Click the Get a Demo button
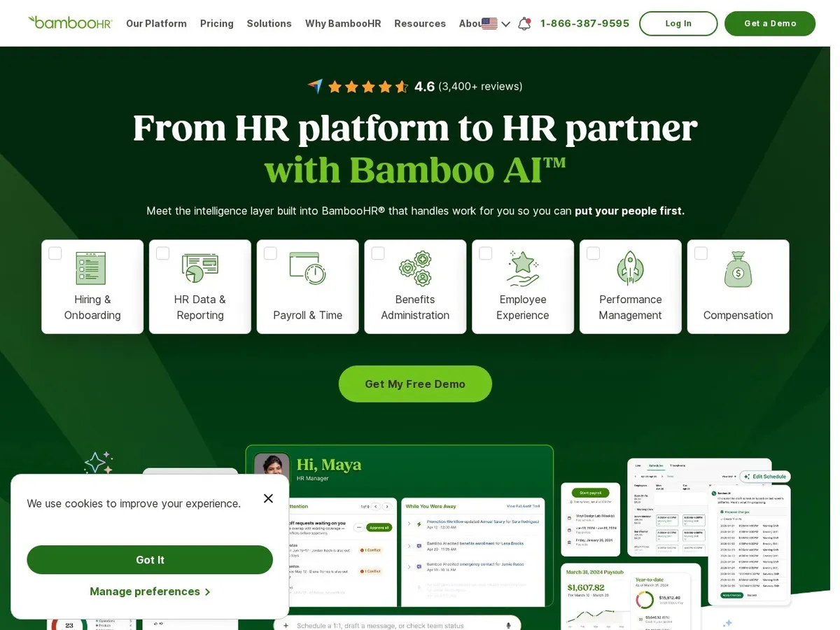 770,24
